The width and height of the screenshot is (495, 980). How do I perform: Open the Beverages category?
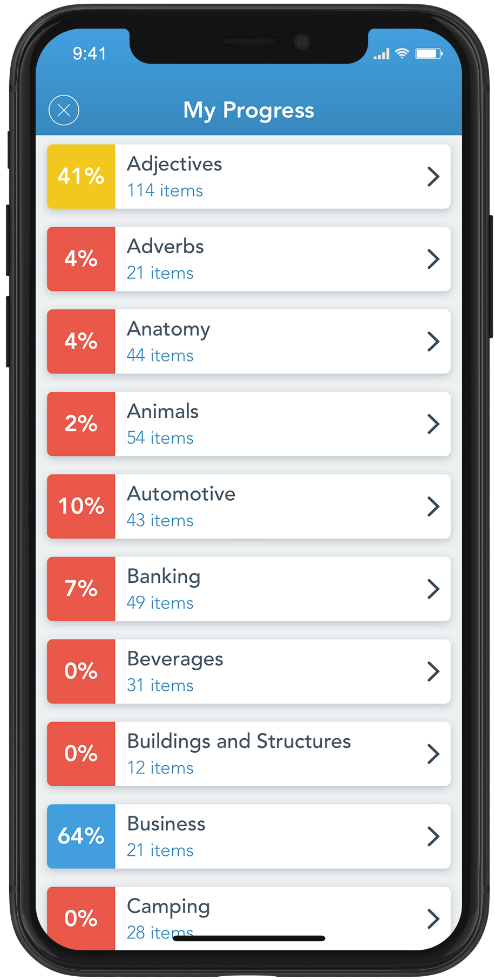(x=175, y=659)
